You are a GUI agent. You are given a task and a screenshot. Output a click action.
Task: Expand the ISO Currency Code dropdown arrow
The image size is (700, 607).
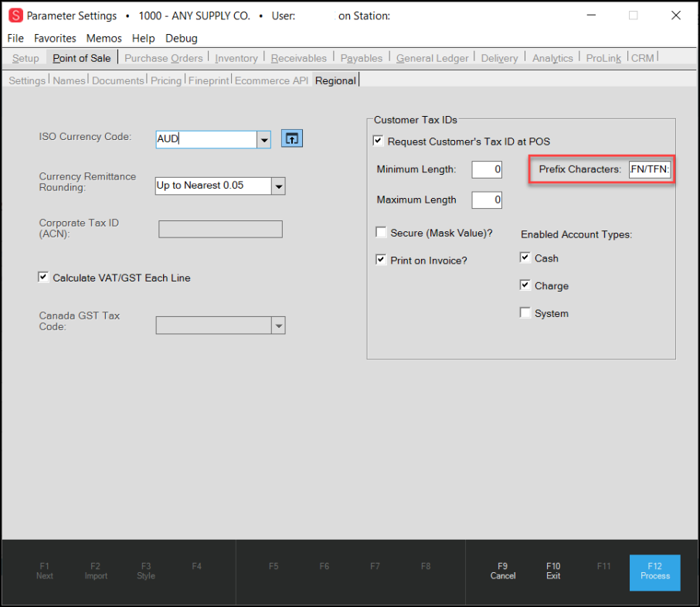click(x=264, y=140)
